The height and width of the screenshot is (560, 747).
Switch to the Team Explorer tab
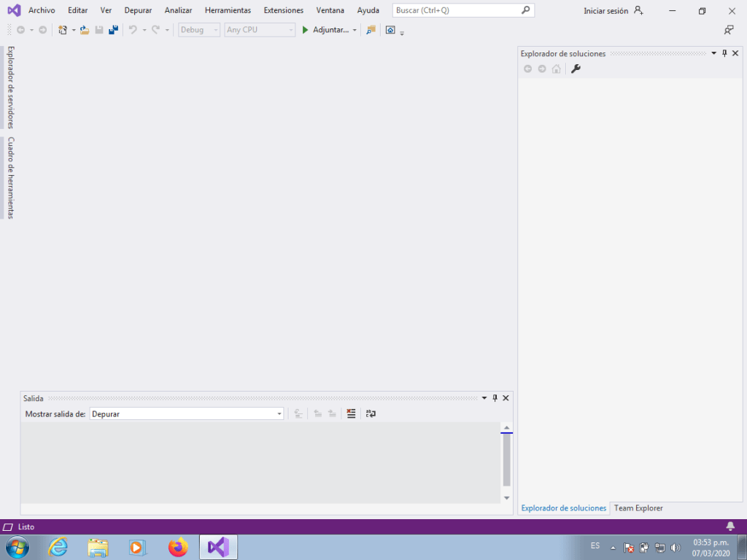tap(638, 508)
